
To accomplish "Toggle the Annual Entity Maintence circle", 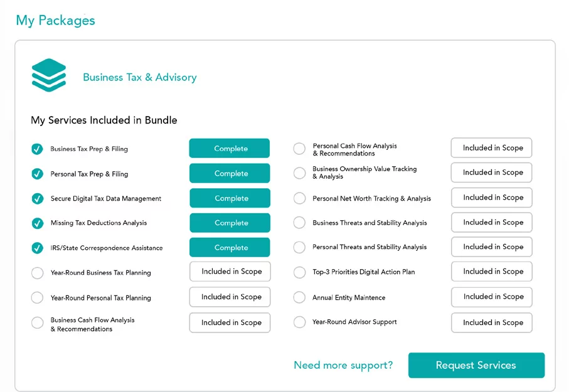I will tap(299, 297).
